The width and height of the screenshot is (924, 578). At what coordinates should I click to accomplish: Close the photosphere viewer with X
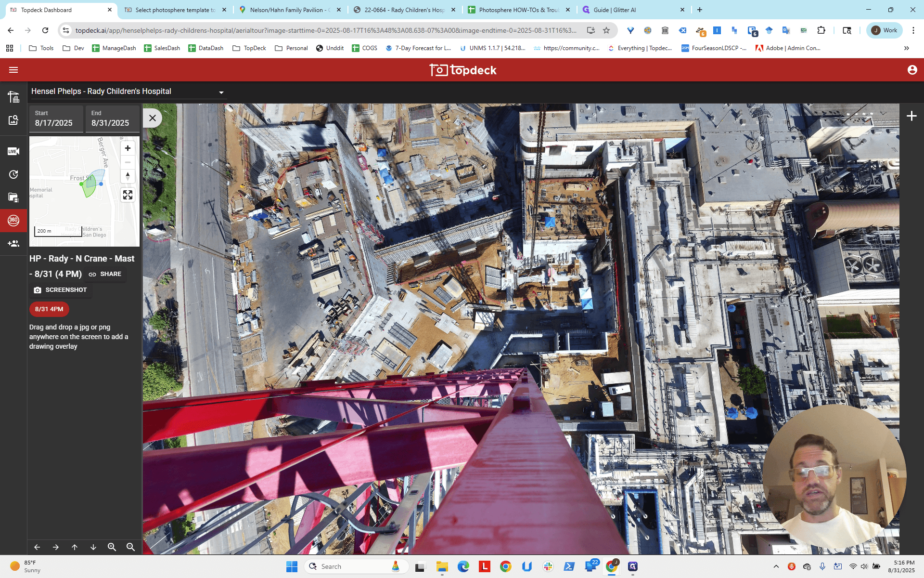[x=153, y=118]
